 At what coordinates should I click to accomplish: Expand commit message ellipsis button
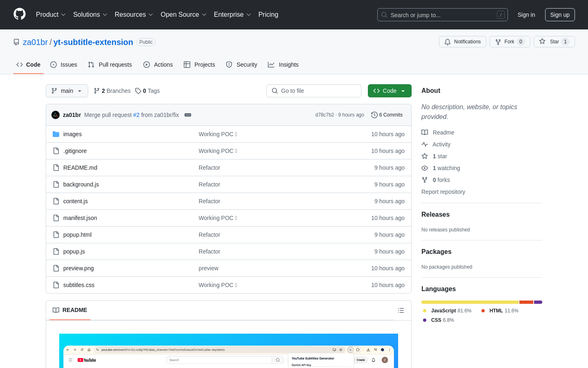[188, 115]
